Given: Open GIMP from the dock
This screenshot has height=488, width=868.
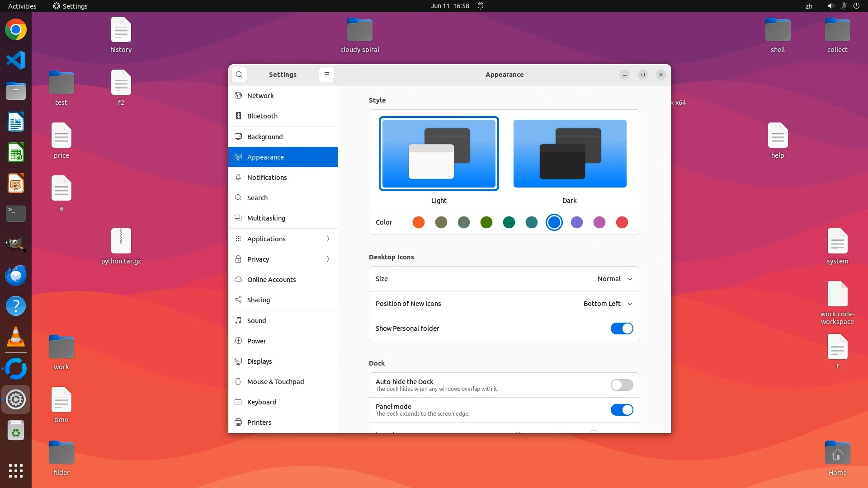Looking at the screenshot, I should [x=16, y=244].
